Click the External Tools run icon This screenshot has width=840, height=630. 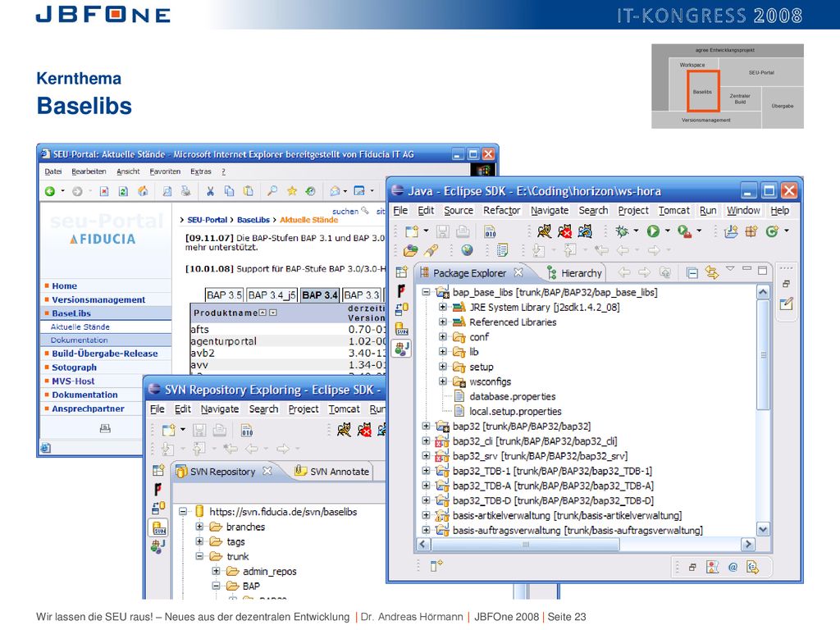point(684,231)
